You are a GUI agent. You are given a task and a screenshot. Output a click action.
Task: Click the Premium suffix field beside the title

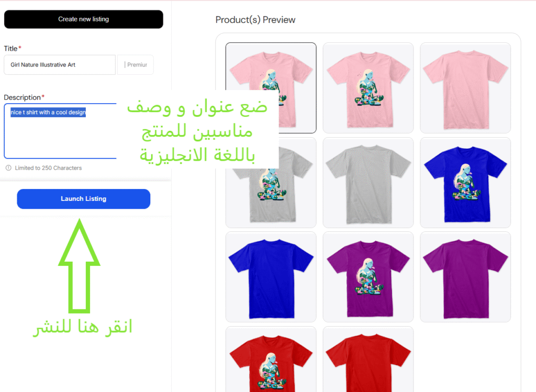[x=136, y=64]
